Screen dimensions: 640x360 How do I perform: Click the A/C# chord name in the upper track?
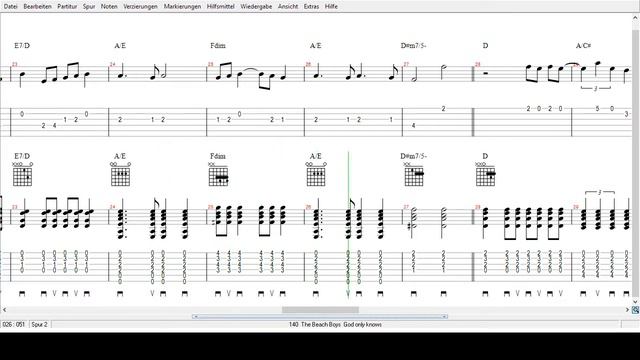583,46
